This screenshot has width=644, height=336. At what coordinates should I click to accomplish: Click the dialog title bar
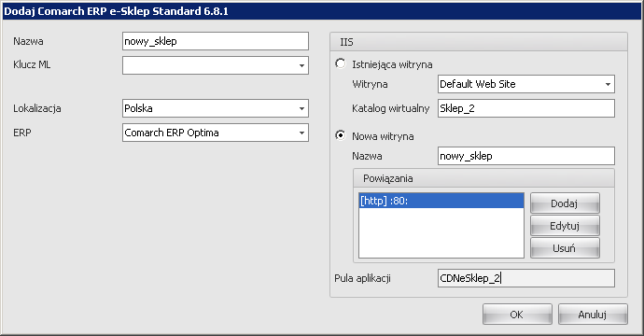(x=322, y=11)
